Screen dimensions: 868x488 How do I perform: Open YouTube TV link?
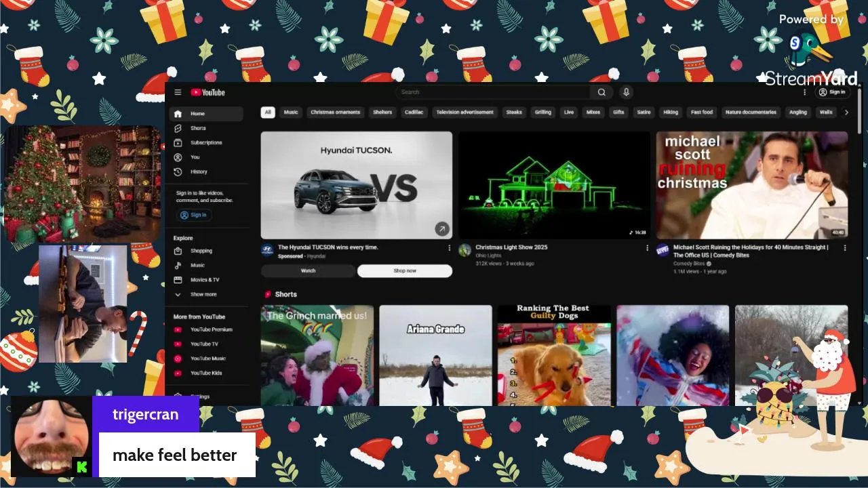coord(207,344)
